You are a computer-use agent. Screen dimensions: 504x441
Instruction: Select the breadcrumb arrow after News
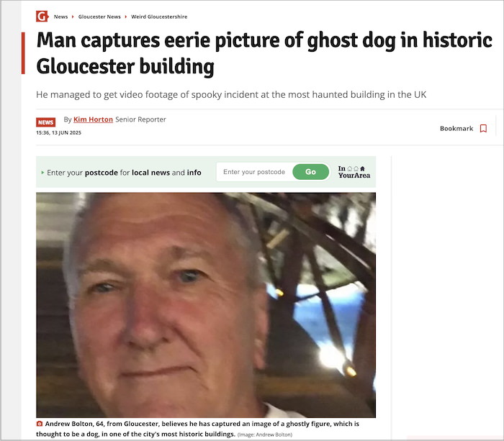click(x=73, y=17)
